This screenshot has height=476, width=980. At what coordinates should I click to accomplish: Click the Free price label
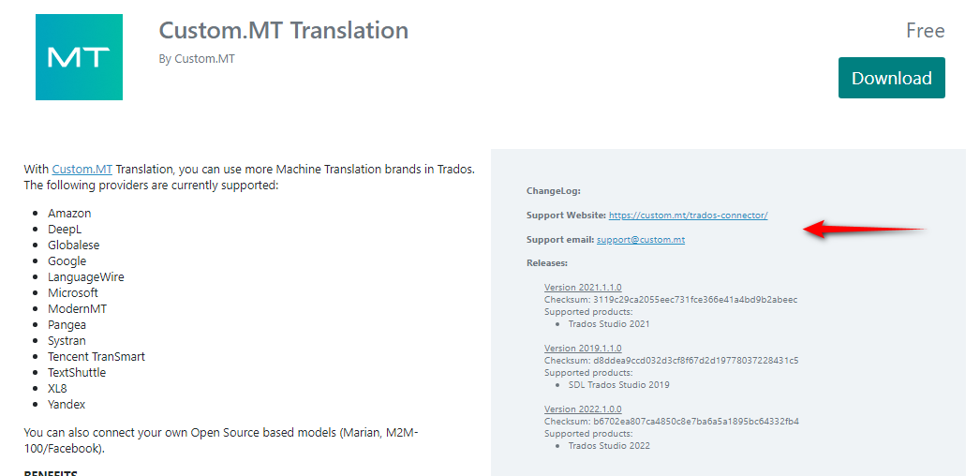click(x=925, y=30)
